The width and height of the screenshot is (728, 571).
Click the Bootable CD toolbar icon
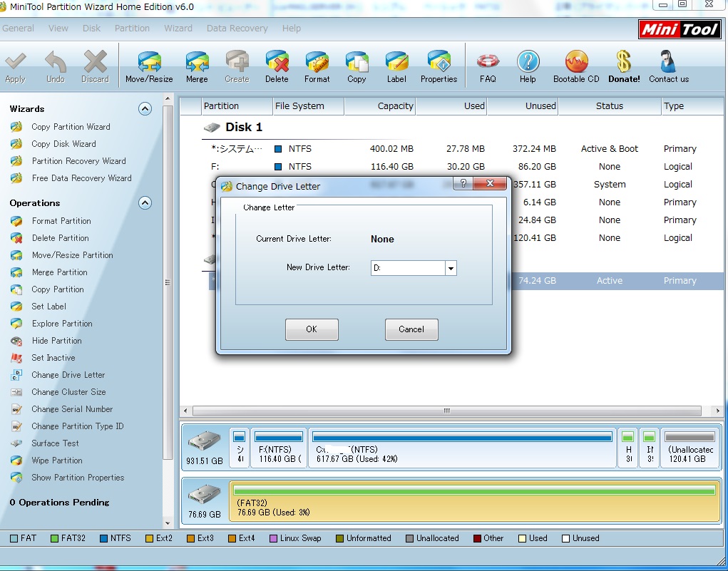576,62
